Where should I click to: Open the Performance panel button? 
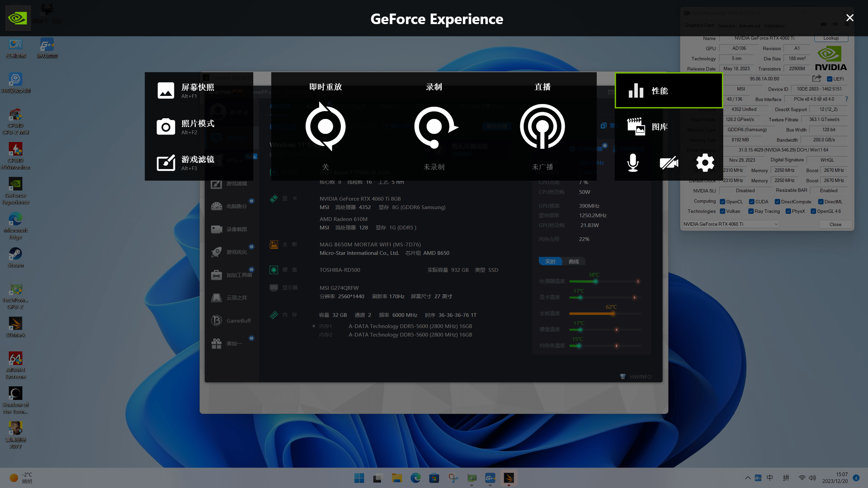(x=669, y=90)
